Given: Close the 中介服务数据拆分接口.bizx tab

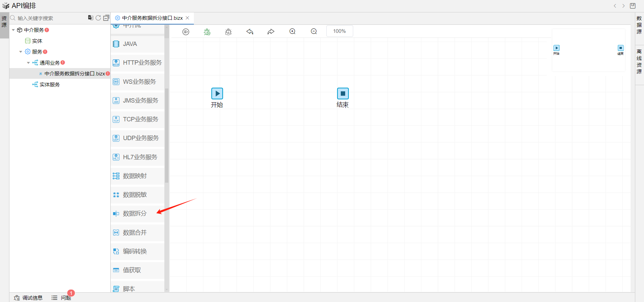Looking at the screenshot, I should [x=187, y=18].
